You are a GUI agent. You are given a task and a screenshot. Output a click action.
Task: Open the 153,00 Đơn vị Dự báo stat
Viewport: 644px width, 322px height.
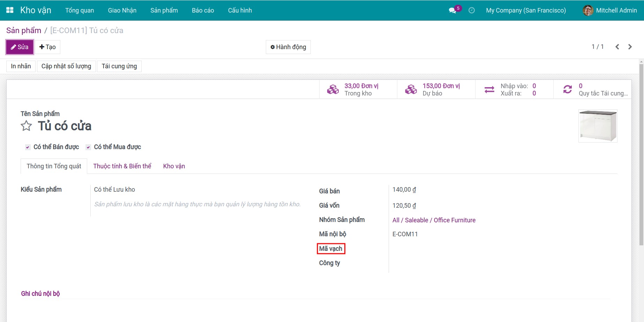436,90
